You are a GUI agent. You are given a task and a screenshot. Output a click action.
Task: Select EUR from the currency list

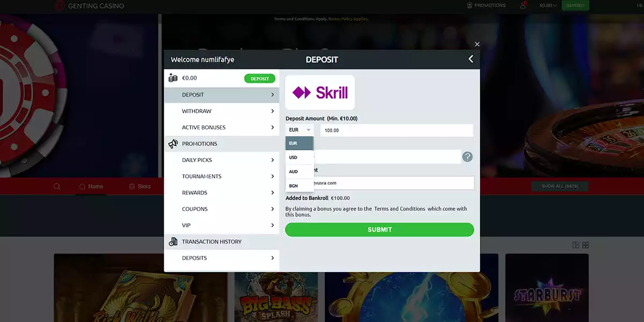(299, 143)
